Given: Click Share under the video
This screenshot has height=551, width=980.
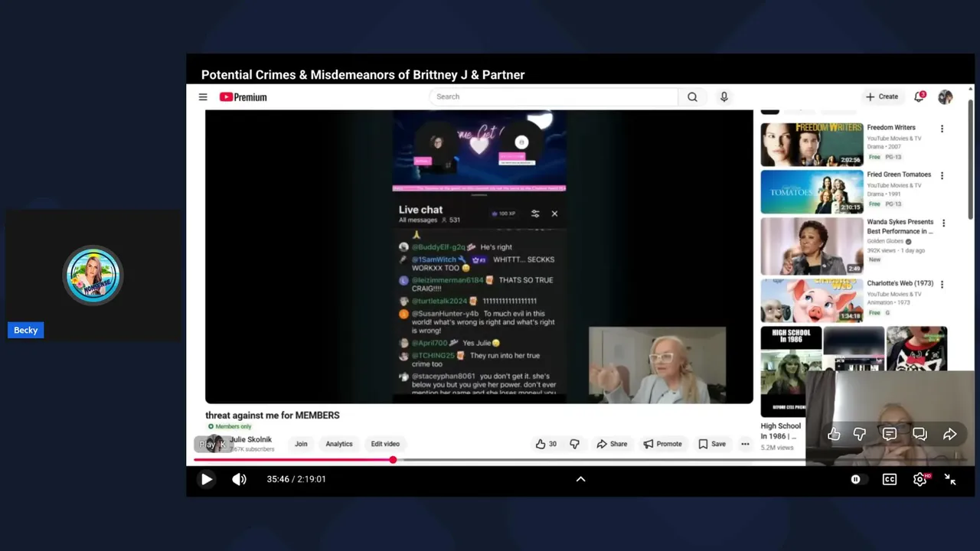Looking at the screenshot, I should tap(612, 444).
